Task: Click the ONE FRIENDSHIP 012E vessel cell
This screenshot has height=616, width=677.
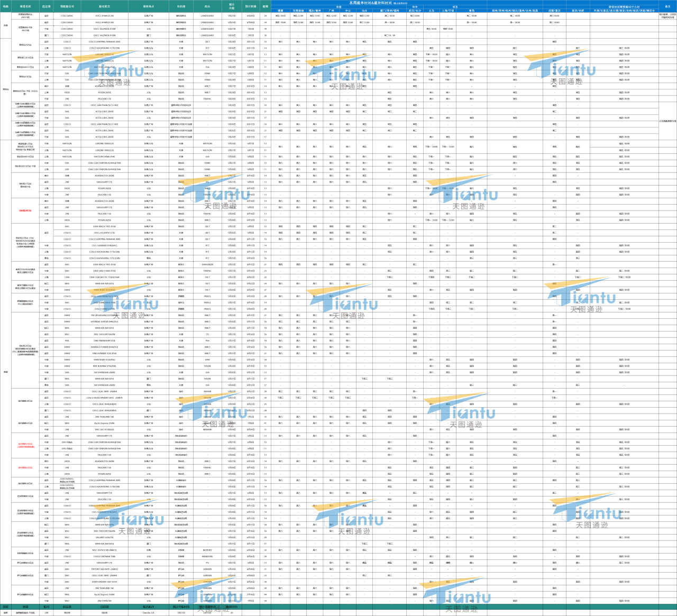Action: click(x=104, y=341)
